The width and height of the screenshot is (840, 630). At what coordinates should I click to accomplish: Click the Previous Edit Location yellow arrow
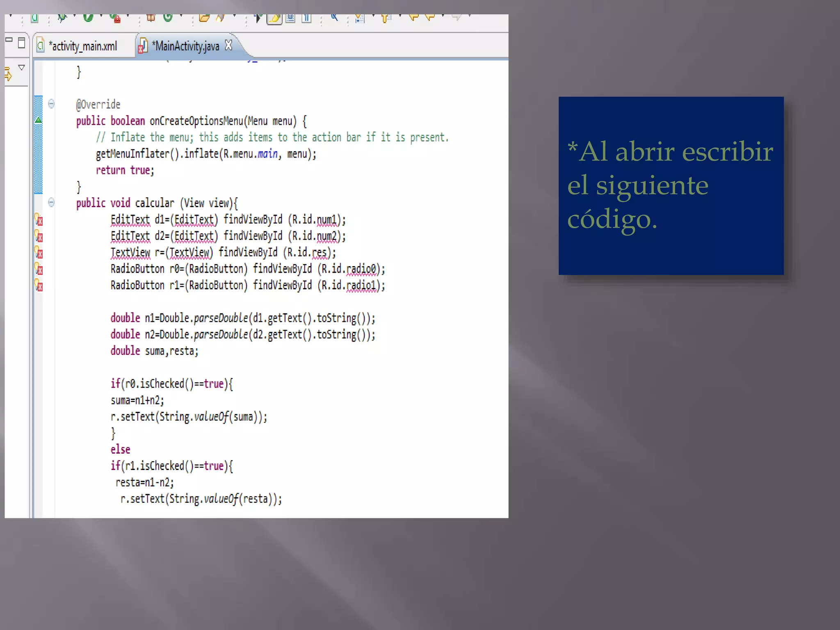pos(413,17)
